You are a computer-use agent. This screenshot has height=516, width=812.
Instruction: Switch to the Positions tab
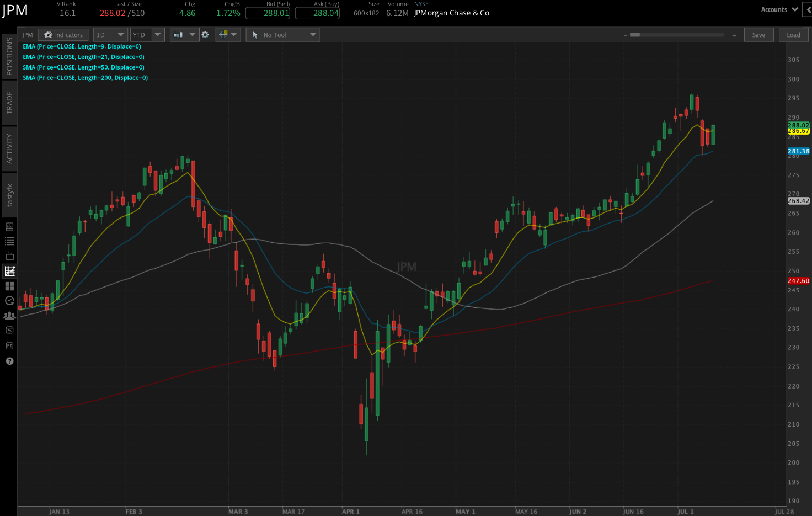(x=9, y=56)
